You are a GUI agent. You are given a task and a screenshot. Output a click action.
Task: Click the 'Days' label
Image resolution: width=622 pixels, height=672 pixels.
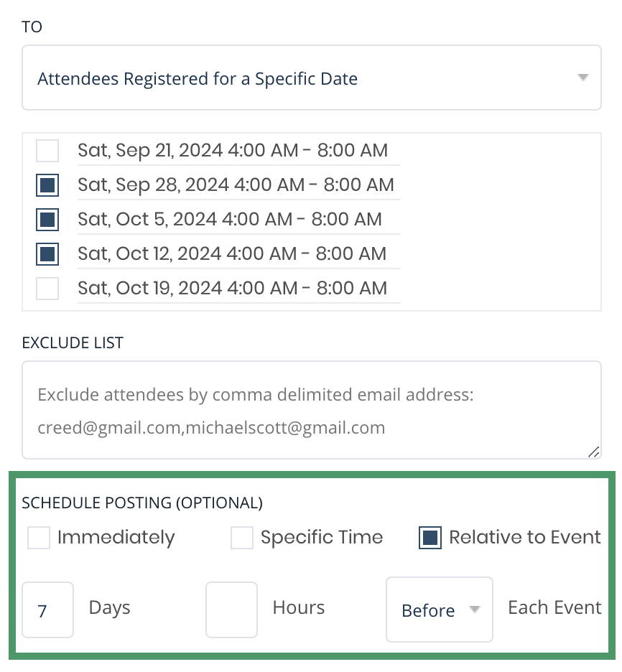pyautogui.click(x=109, y=608)
